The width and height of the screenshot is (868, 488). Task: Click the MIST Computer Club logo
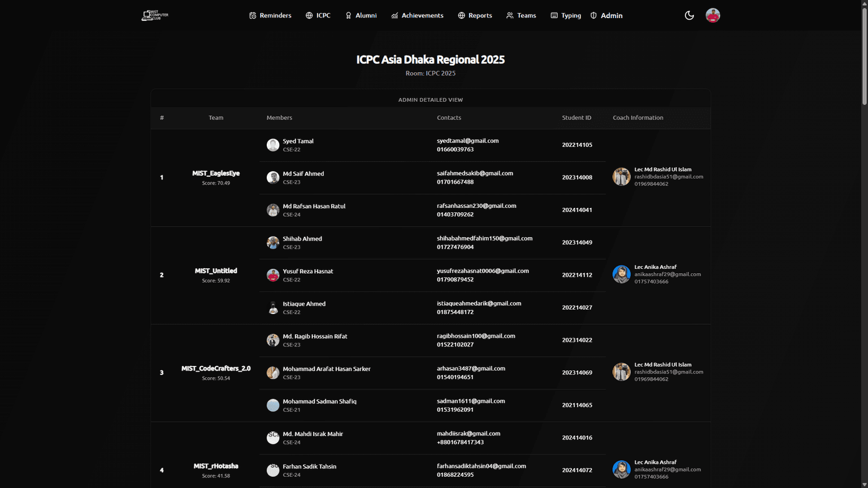155,15
